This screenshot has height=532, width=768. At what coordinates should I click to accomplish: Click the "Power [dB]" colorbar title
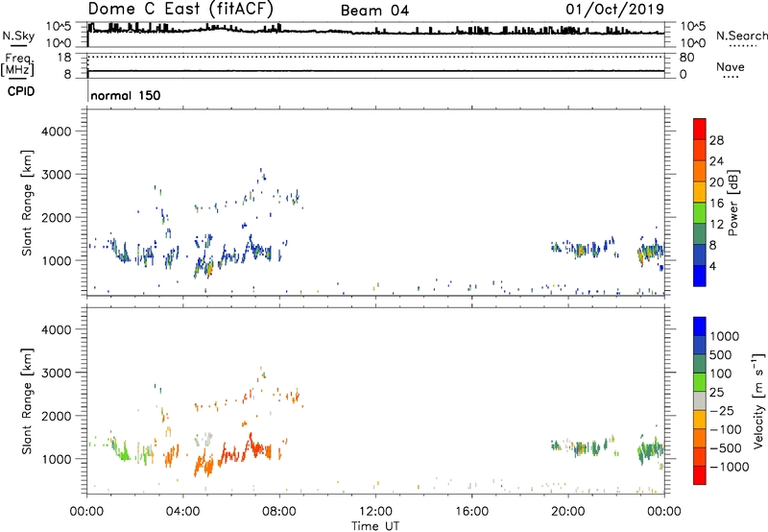coord(732,203)
